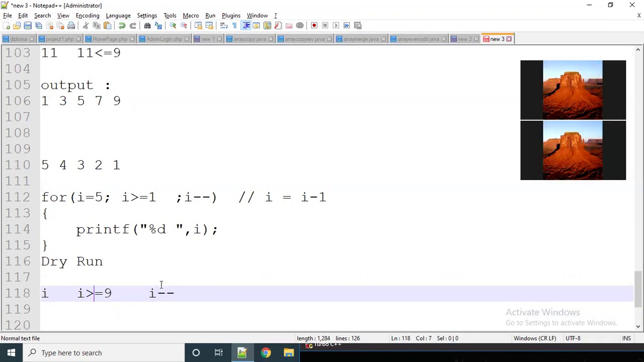This screenshot has width=644, height=362.
Task: Click the Redo toolbar icon
Action: click(x=133, y=25)
